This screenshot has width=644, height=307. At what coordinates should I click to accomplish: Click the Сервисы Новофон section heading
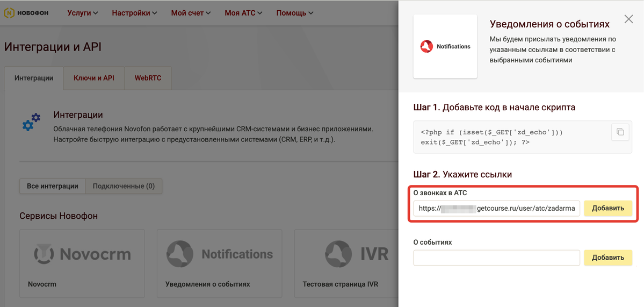coord(59,216)
